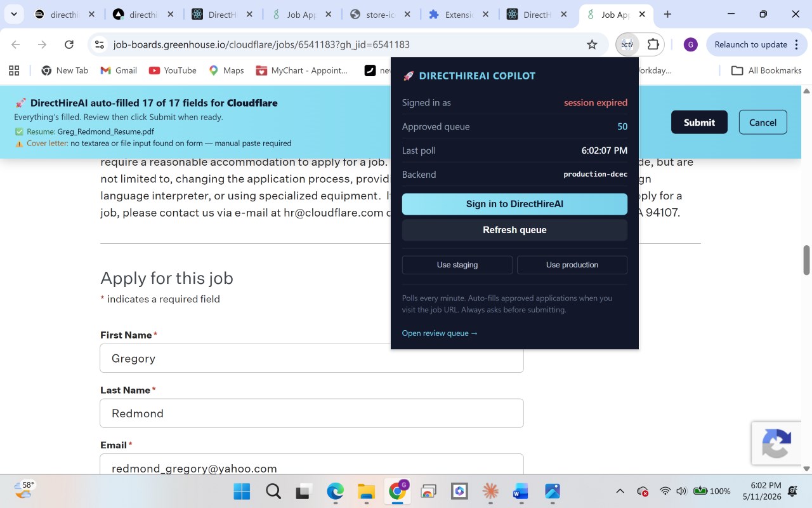Image resolution: width=812 pixels, height=508 pixels.
Task: Click the First Name field
Action: click(311, 358)
